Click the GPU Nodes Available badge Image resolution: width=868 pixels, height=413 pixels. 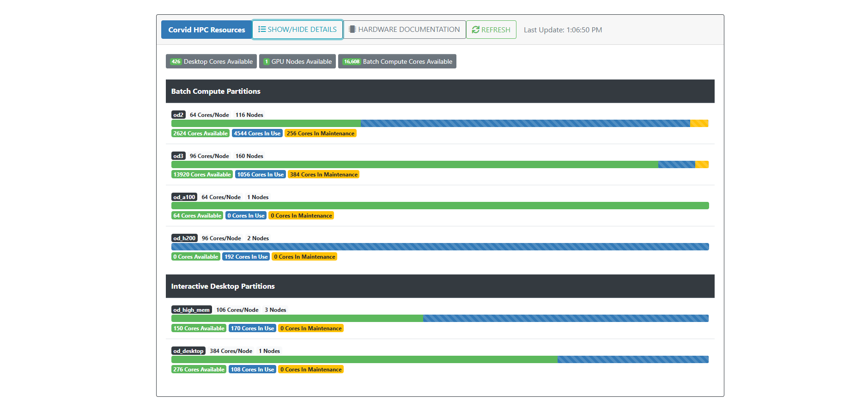click(297, 61)
